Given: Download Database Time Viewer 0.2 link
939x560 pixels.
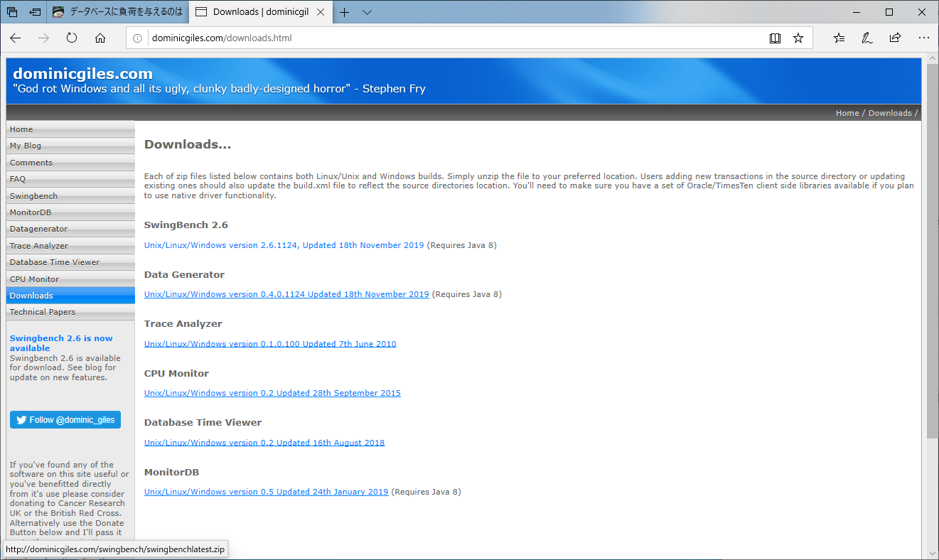Looking at the screenshot, I should pyautogui.click(x=264, y=443).
